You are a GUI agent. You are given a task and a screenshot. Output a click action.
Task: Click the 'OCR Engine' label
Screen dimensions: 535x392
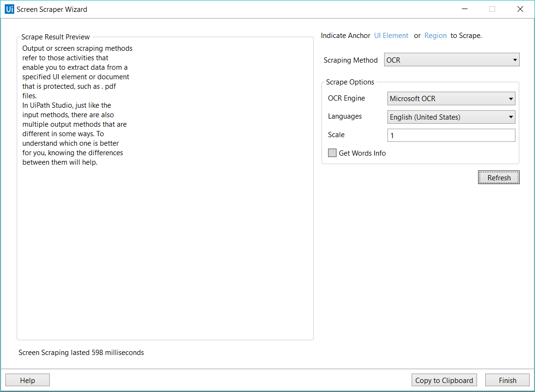pos(347,98)
